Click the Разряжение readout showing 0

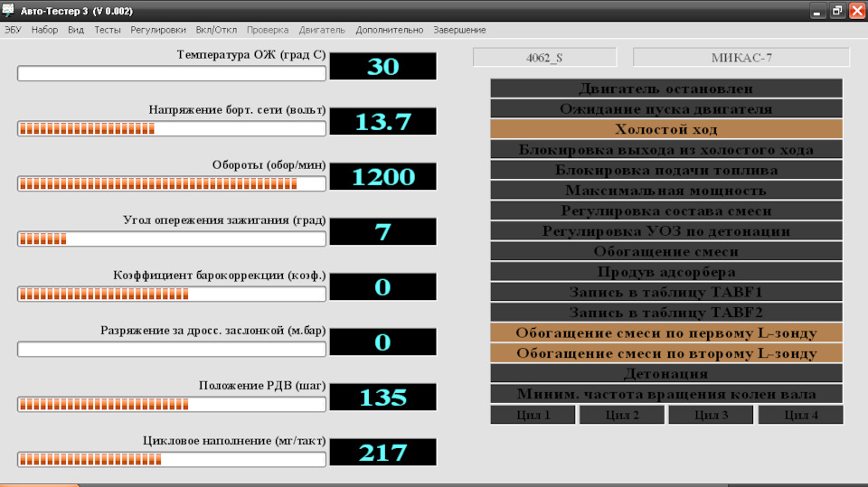click(383, 342)
